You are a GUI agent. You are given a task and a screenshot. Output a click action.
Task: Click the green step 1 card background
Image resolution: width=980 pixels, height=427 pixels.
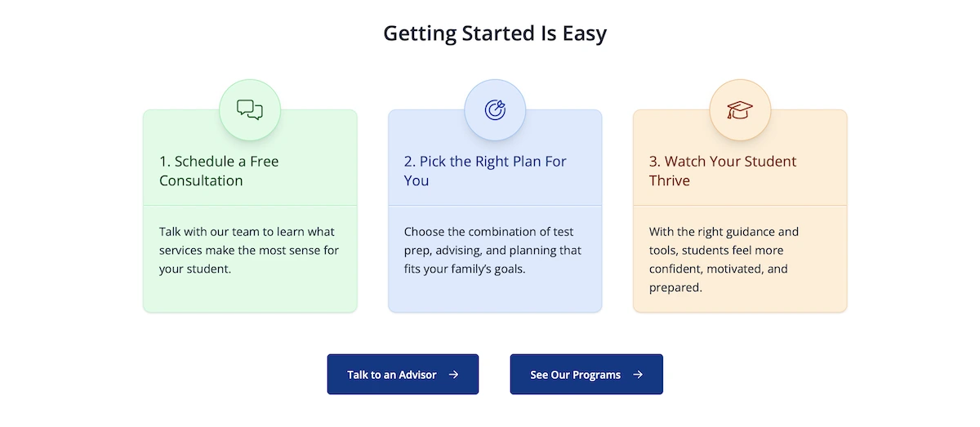[250, 296]
